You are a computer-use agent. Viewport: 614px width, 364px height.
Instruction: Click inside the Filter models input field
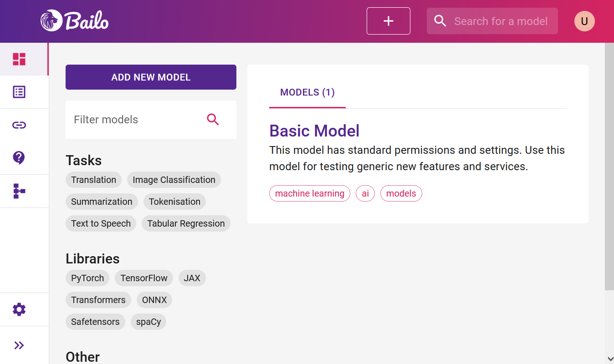coord(132,119)
